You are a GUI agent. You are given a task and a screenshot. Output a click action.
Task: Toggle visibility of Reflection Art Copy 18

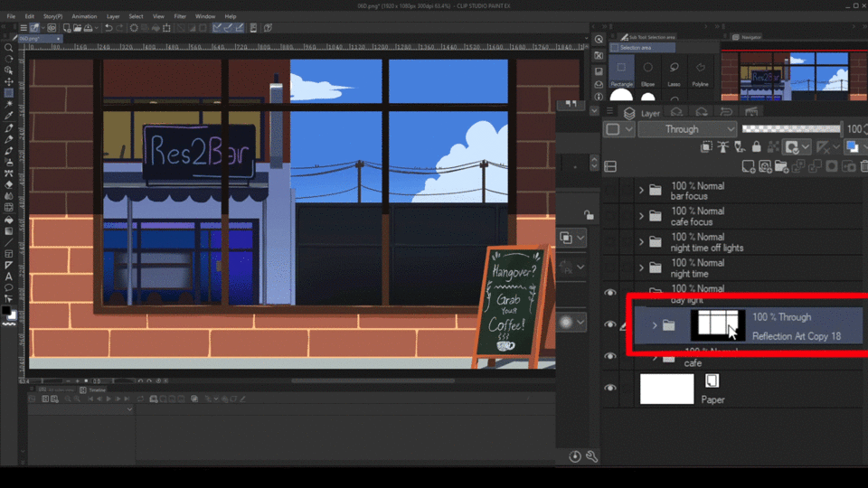[610, 324]
